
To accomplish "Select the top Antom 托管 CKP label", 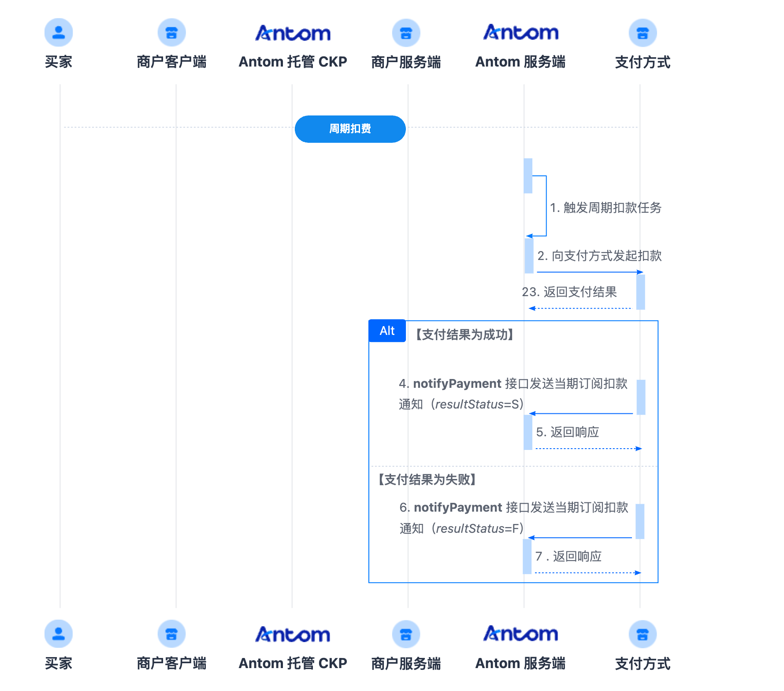I will (293, 62).
